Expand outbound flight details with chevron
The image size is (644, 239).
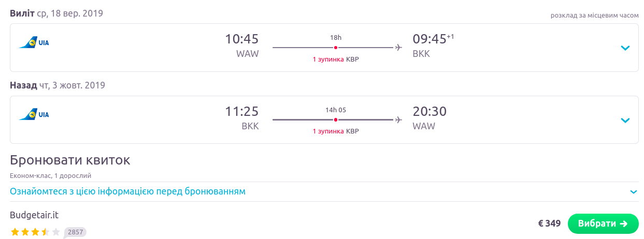(625, 48)
